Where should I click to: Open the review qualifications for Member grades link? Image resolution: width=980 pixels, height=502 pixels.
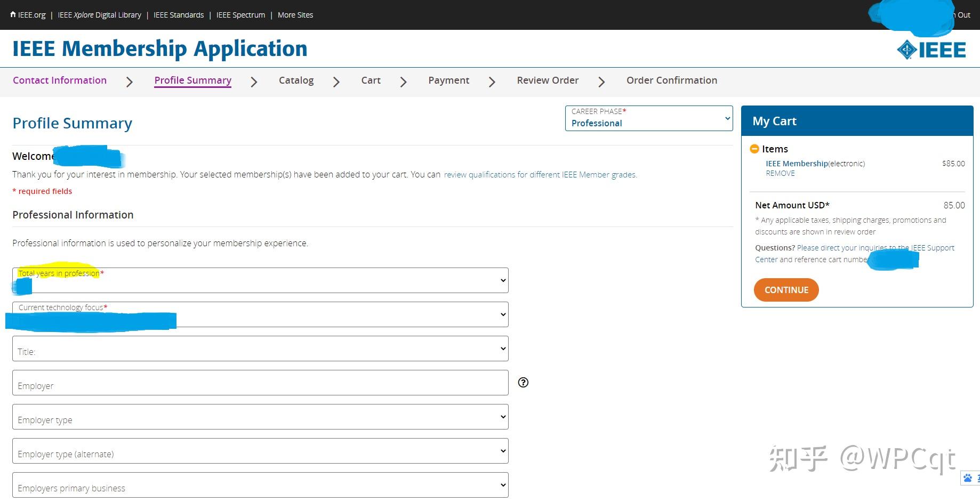(x=540, y=175)
